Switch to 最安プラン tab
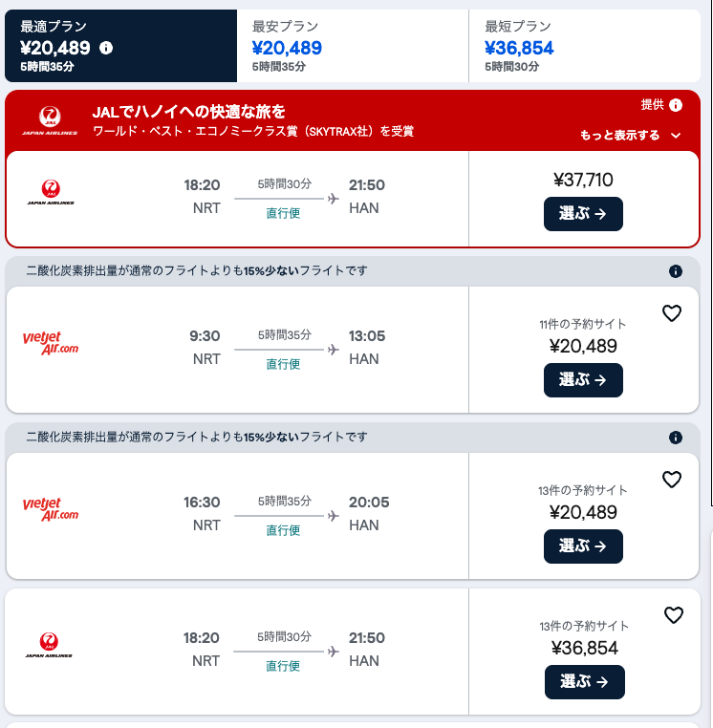Viewport: 713px width, 728px height. click(352, 46)
